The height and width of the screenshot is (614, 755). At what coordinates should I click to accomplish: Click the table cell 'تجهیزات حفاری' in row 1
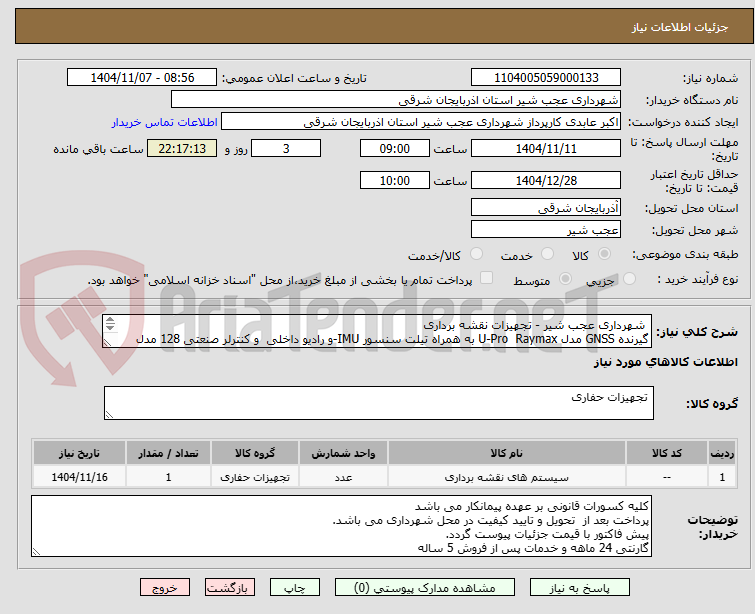point(255,477)
